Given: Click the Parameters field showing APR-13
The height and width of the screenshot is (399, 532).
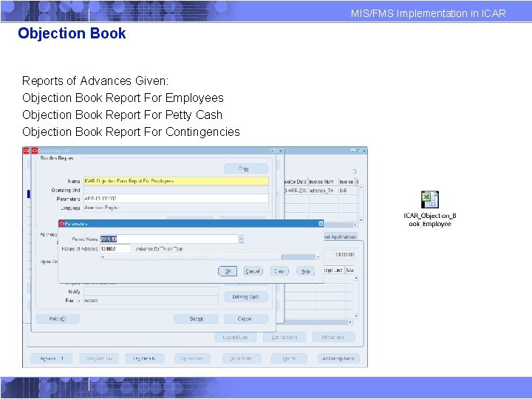Looking at the screenshot, I should (x=176, y=199).
